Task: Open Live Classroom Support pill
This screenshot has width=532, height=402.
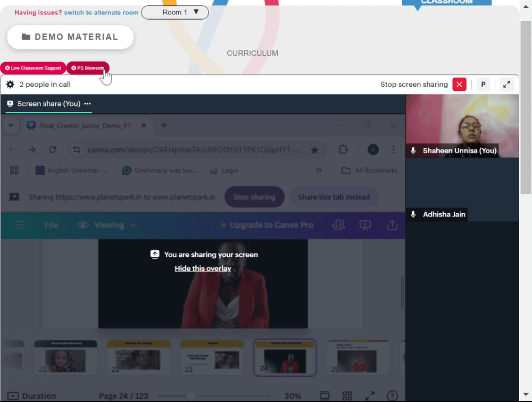Action: pyautogui.click(x=33, y=68)
